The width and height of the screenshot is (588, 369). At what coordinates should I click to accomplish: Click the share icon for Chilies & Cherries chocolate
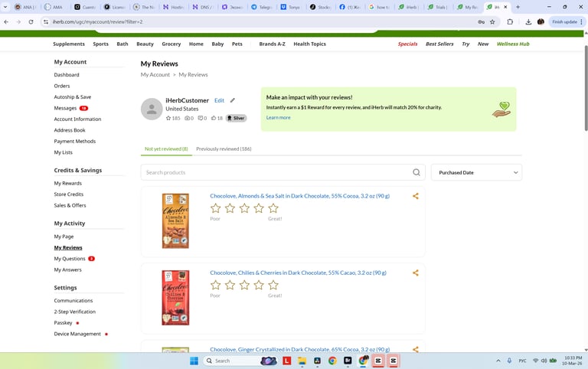coord(416,273)
